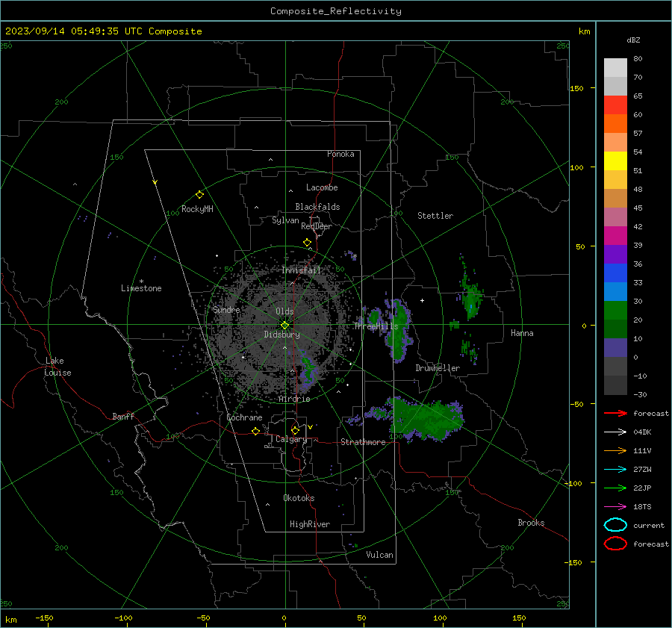This screenshot has width=672, height=628.
Task: Click the Blackfalds city label
Action: click(x=317, y=207)
